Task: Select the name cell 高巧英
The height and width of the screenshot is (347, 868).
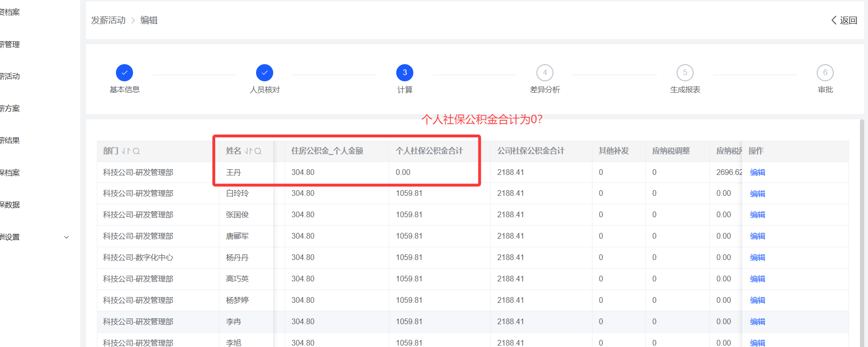Action: point(237,279)
